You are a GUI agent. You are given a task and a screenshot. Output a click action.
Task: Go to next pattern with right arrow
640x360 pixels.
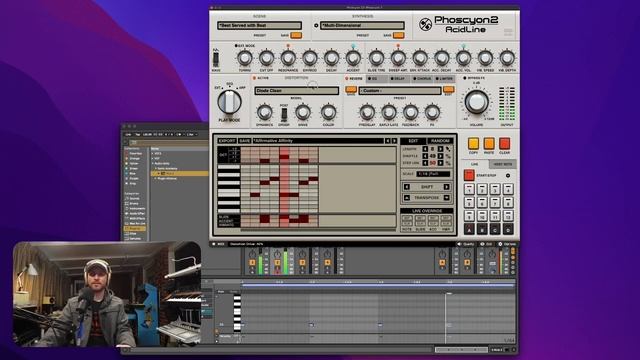pos(394,141)
